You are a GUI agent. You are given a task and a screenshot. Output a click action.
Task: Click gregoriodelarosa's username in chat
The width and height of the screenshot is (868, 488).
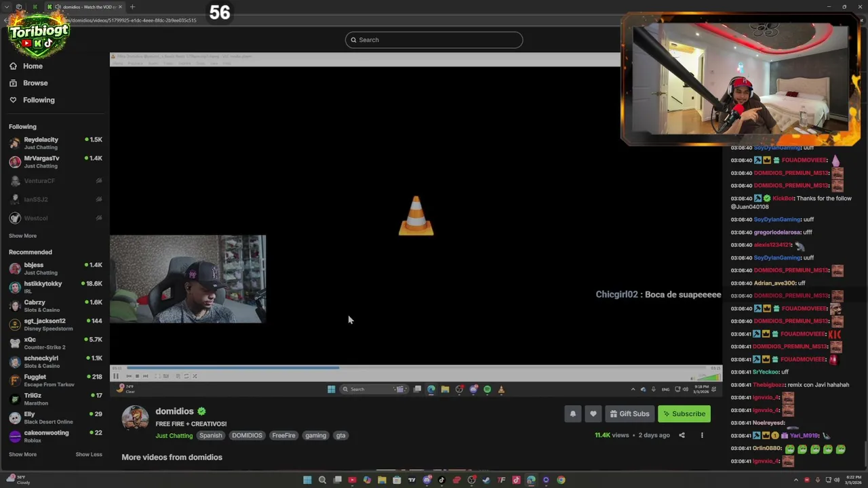tap(777, 232)
